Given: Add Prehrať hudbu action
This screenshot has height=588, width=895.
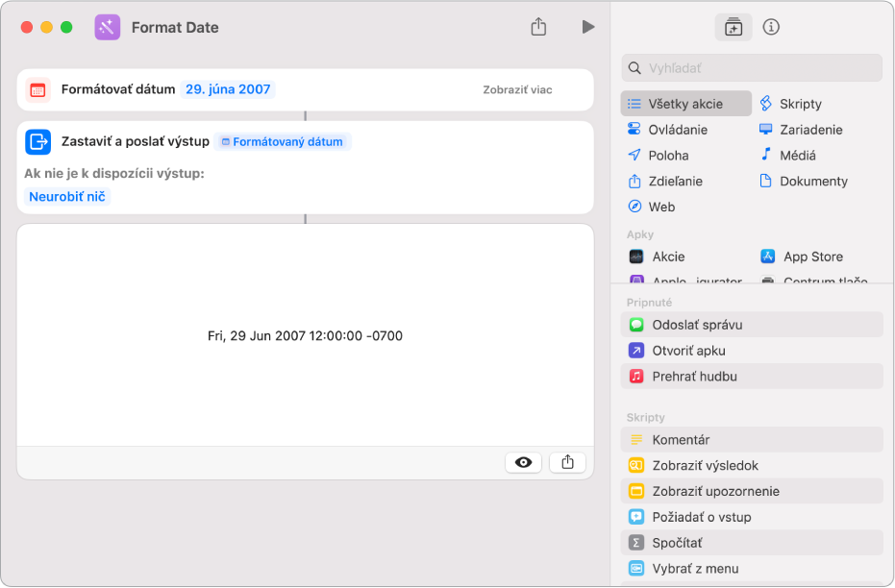Looking at the screenshot, I should [x=752, y=377].
